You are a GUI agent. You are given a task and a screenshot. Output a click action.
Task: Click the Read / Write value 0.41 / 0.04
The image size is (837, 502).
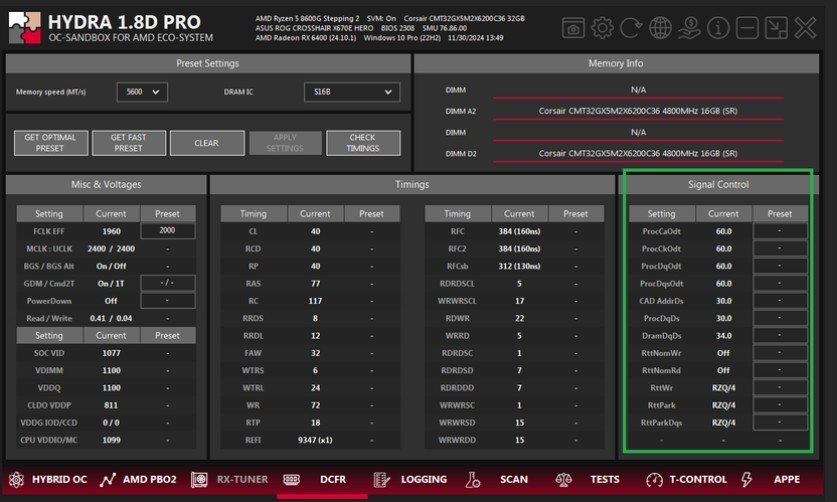point(111,318)
